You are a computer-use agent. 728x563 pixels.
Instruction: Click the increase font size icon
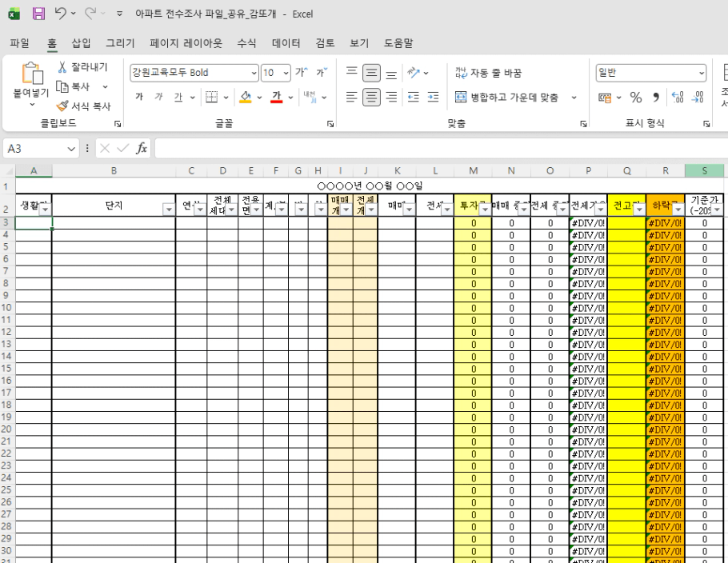click(302, 73)
